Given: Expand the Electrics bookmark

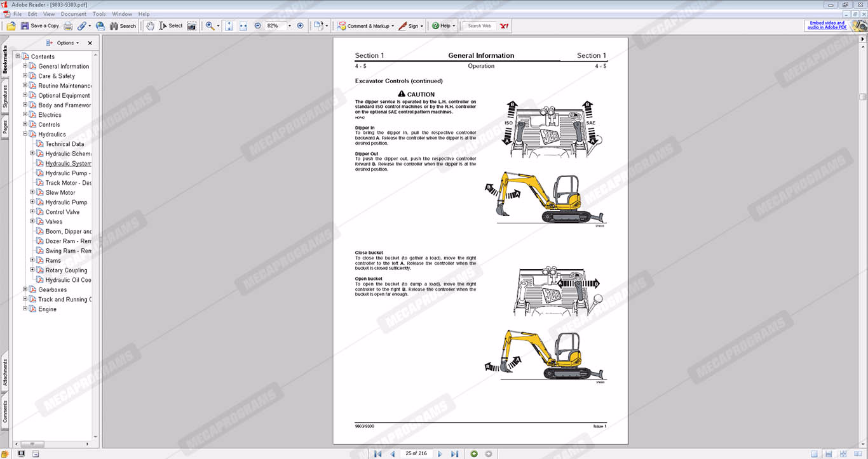Looking at the screenshot, I should pos(25,114).
